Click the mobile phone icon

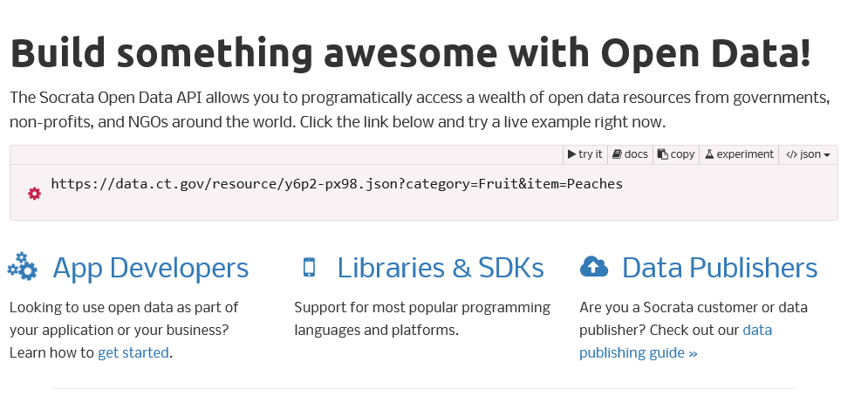308,267
